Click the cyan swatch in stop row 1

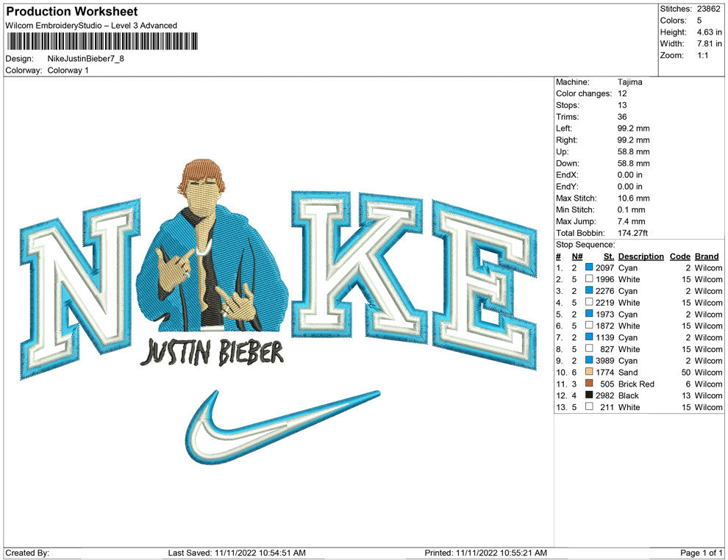pyautogui.click(x=589, y=268)
